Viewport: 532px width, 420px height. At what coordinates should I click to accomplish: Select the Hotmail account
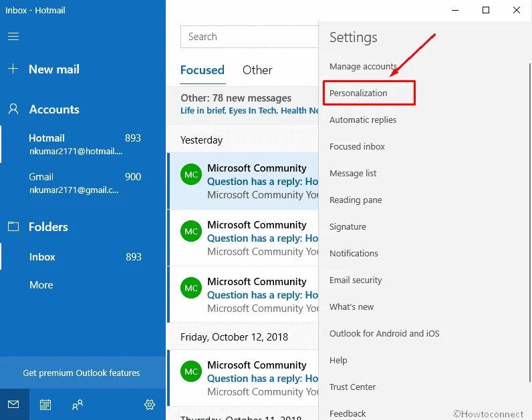(83, 144)
